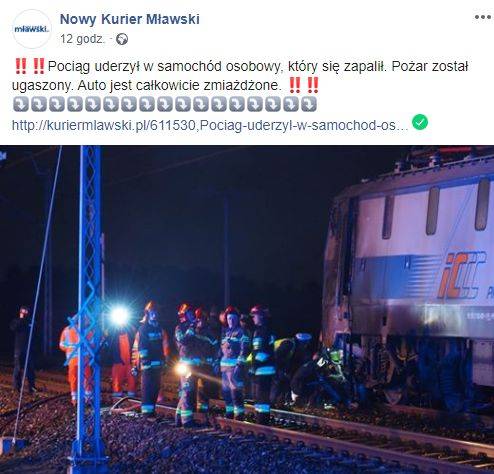Click second red exclamation emoji before "Pociąg"
494x474 pixels.
pyautogui.click(x=39, y=66)
